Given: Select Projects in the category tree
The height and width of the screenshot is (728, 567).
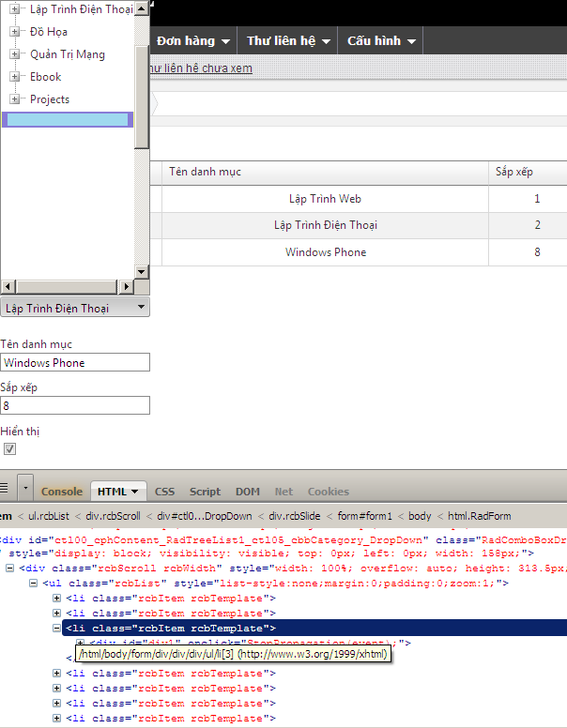Looking at the screenshot, I should (49, 99).
